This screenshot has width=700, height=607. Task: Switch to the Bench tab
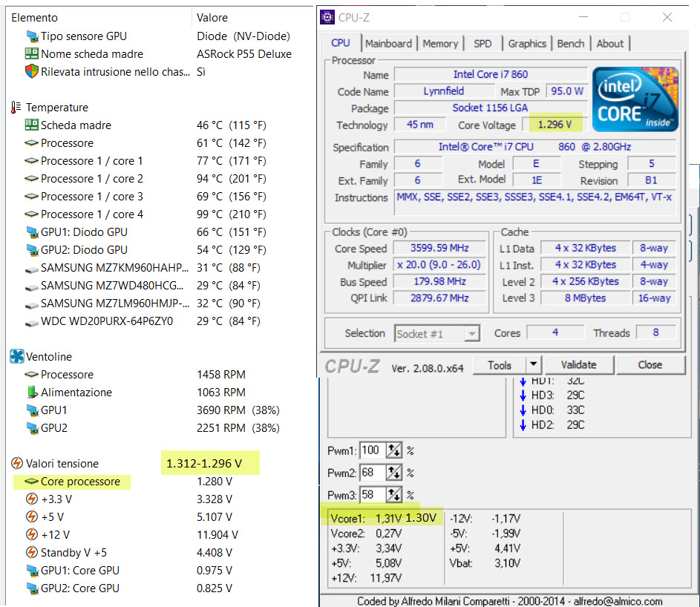point(571,44)
